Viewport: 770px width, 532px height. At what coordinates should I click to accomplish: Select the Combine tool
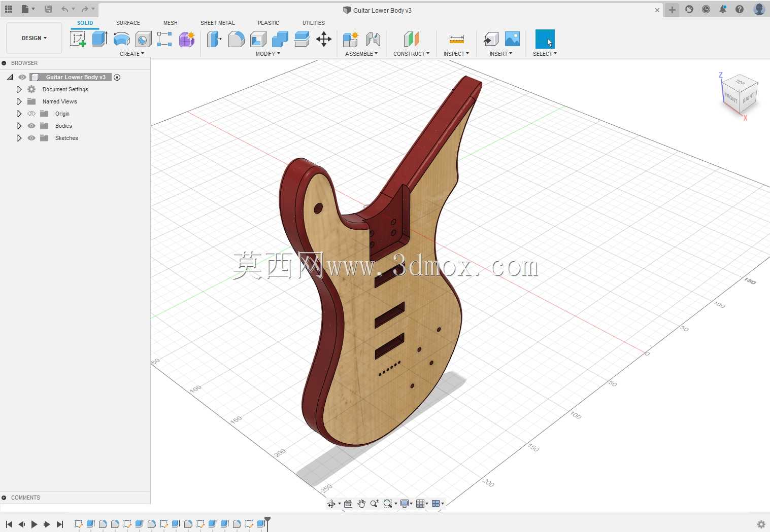[x=280, y=39]
